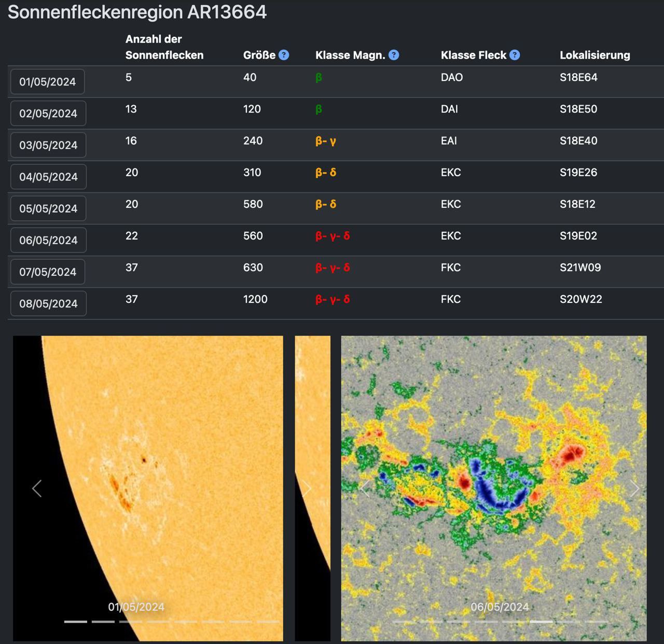Click the left arrow on the magnetogram image

coord(365,488)
